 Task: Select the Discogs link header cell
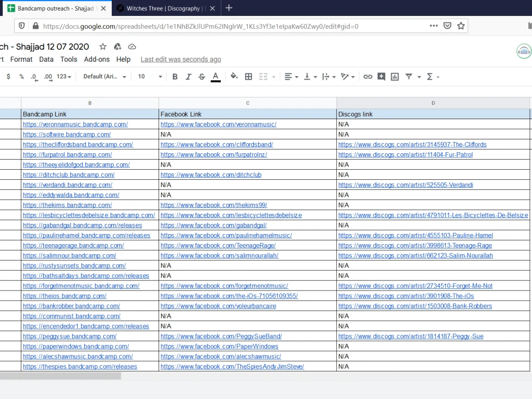(x=433, y=114)
